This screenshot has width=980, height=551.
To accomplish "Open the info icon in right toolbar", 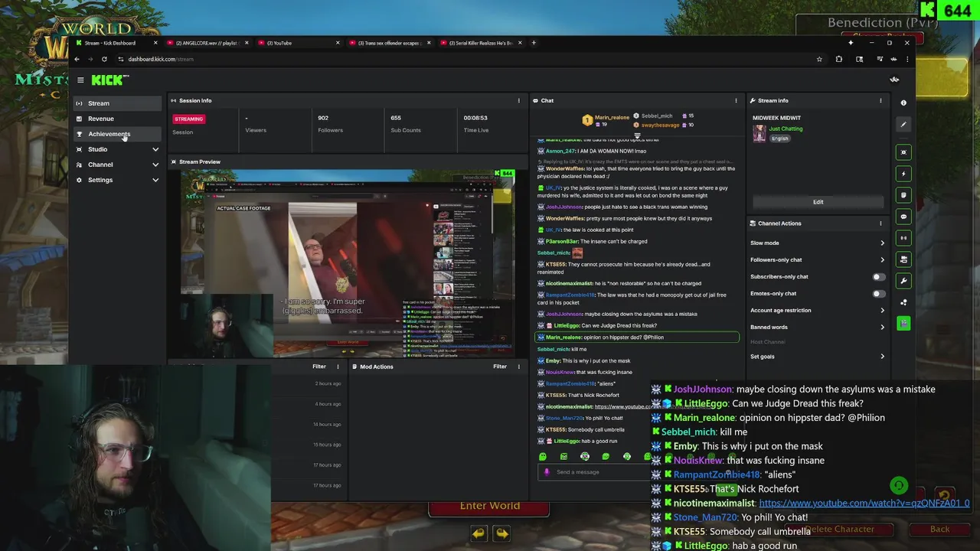I will pos(903,103).
